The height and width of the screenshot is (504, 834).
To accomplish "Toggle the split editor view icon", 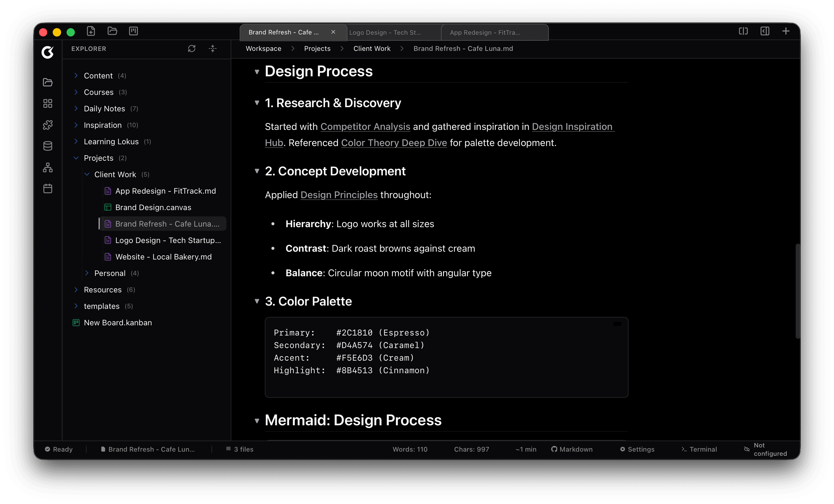I will coord(743,31).
